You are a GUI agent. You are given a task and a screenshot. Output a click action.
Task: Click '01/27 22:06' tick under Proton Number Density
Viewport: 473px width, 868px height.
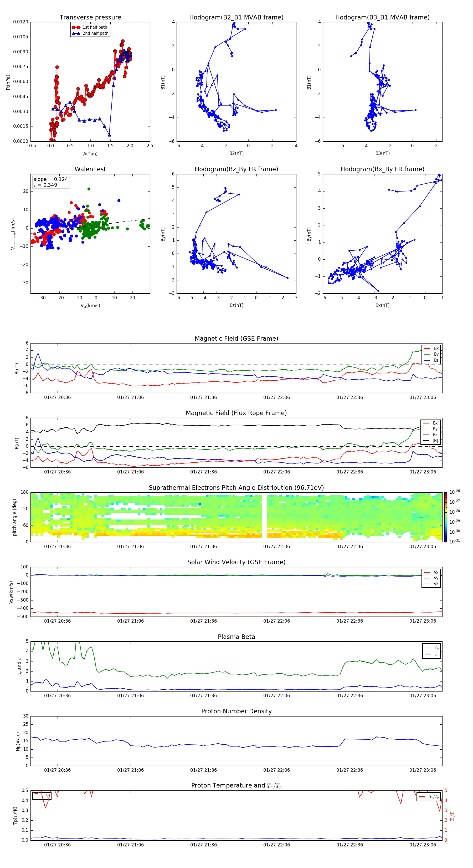[276, 770]
